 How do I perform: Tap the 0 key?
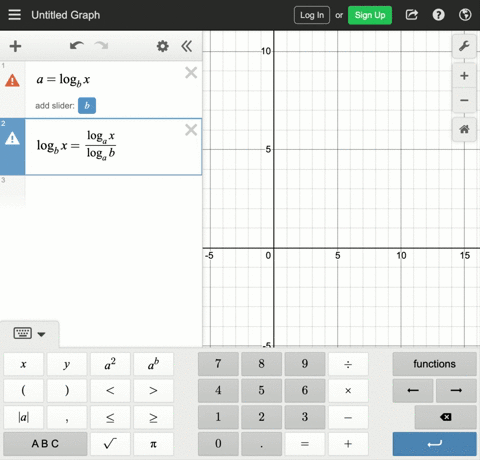218,444
